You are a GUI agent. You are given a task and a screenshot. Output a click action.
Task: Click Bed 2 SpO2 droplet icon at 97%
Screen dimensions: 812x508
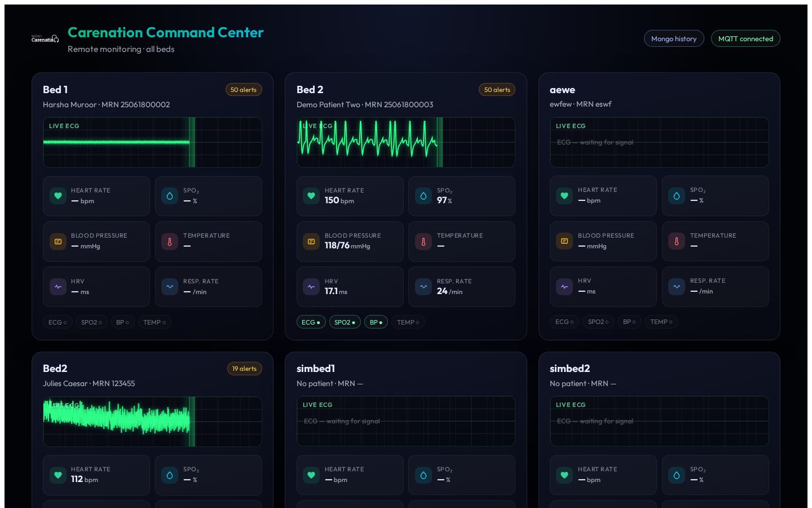(423, 196)
